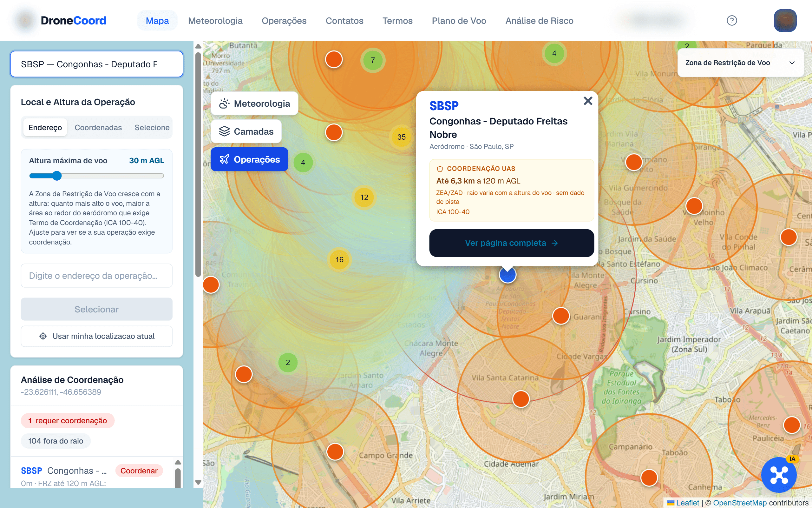Click the Altura máxima de voo slider handle
This screenshot has width=812, height=508.
pos(57,176)
